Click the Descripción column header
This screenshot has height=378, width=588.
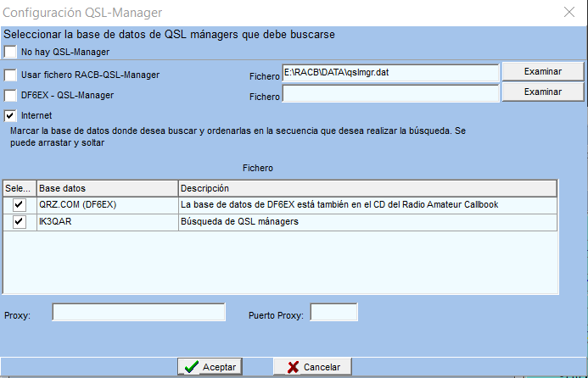point(367,187)
